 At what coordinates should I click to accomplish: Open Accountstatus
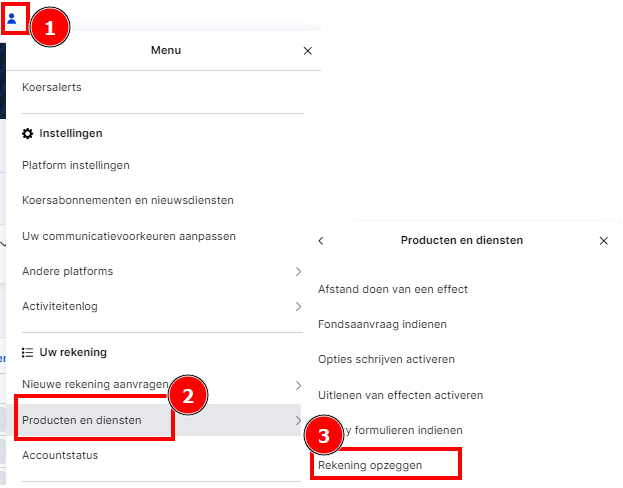pyautogui.click(x=60, y=455)
